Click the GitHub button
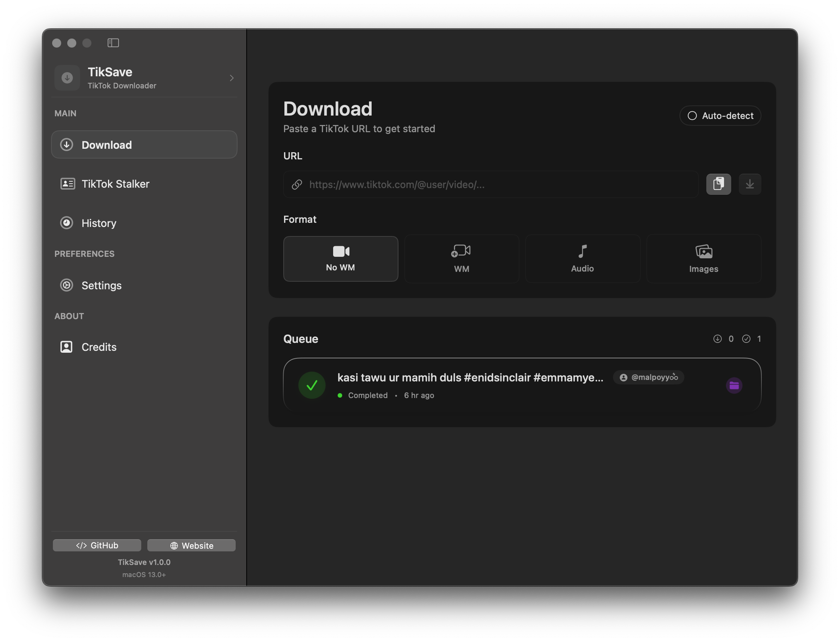 (97, 545)
